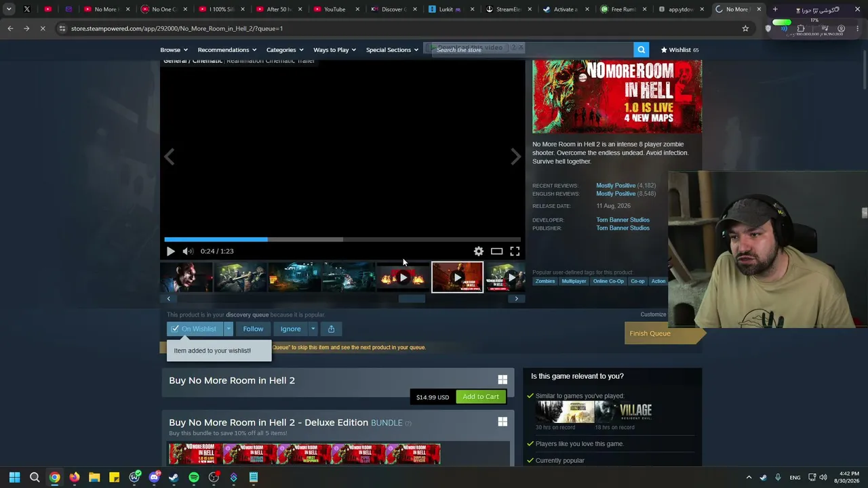Image resolution: width=868 pixels, height=488 pixels.
Task: Open the Special Sections menu
Action: click(x=392, y=49)
